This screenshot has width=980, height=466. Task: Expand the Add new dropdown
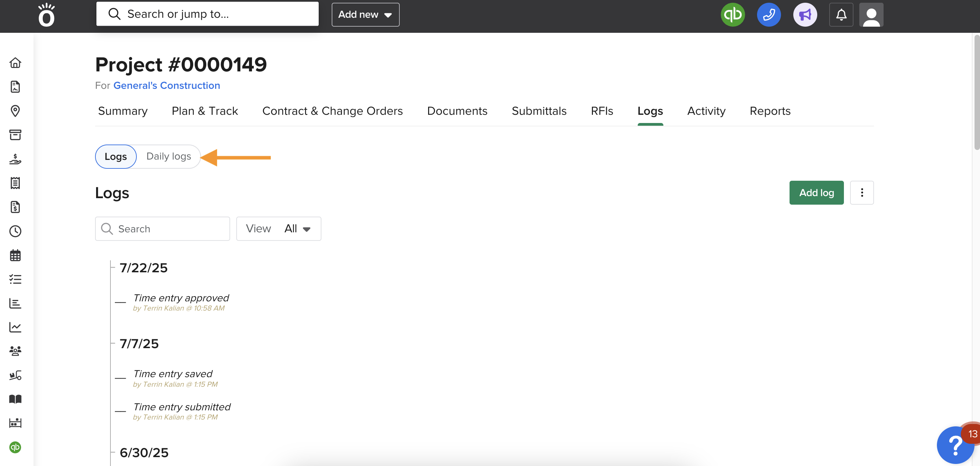click(365, 15)
